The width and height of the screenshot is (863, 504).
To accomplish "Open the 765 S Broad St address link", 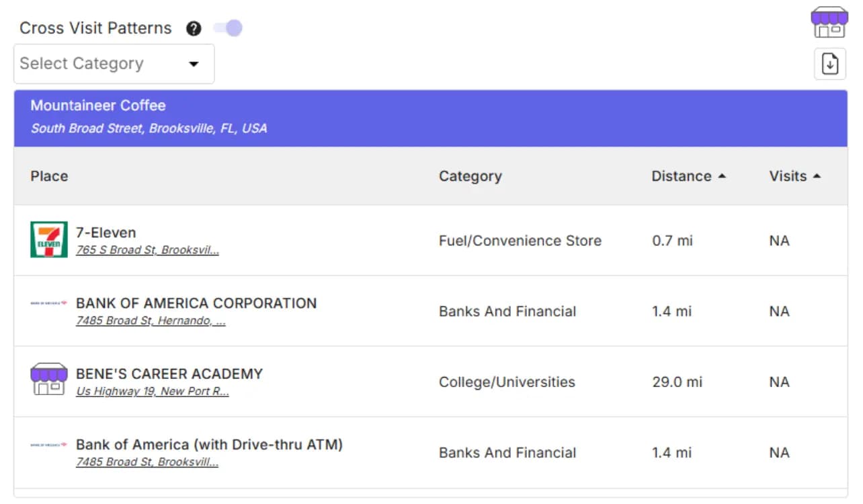I will click(147, 250).
